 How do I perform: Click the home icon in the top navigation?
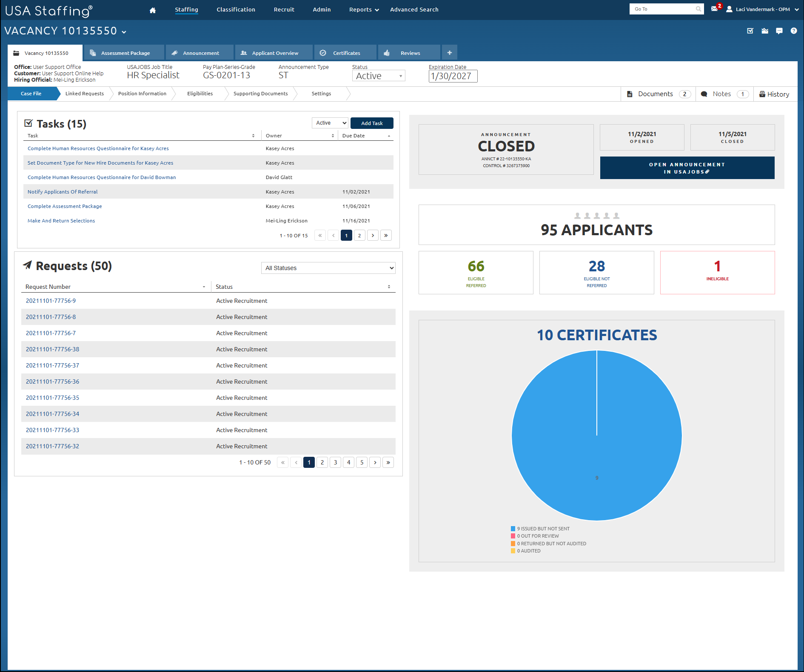pyautogui.click(x=153, y=10)
